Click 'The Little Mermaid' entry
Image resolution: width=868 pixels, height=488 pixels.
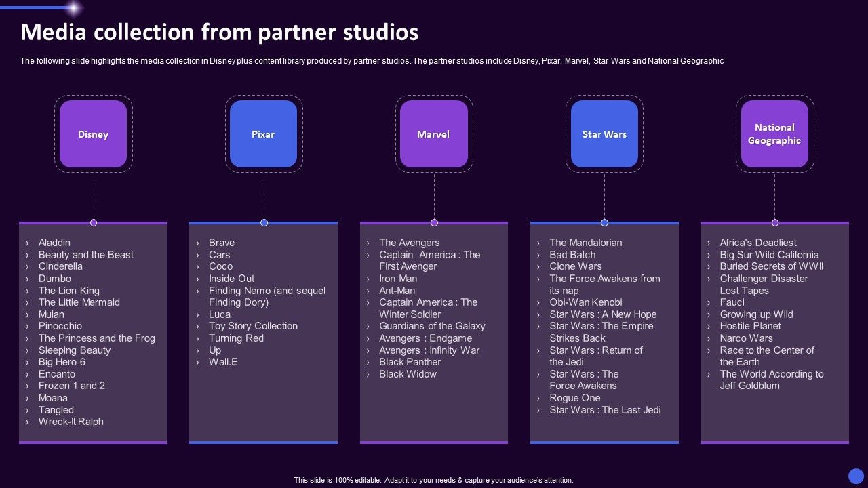79,302
